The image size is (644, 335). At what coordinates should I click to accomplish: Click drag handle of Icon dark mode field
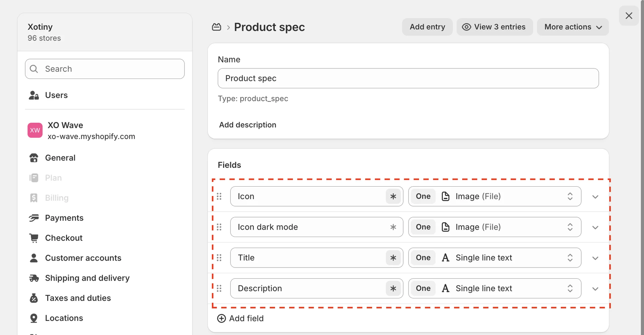(219, 227)
